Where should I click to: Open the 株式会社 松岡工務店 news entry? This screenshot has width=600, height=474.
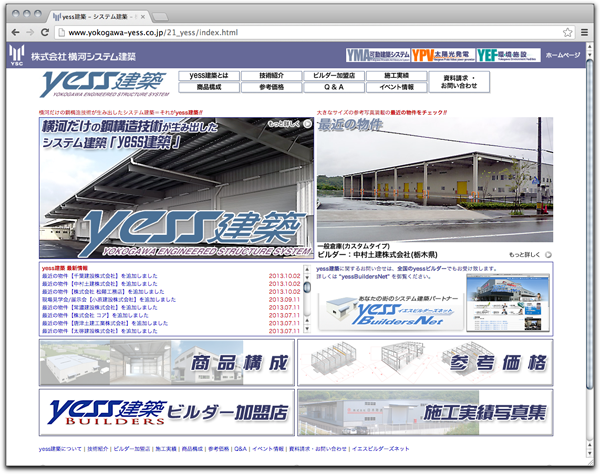click(x=103, y=292)
